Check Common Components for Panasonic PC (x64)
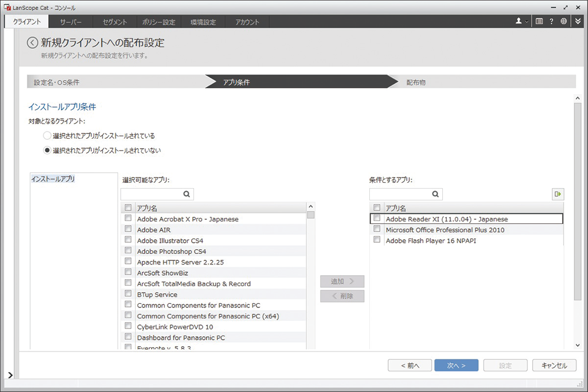The width and height of the screenshot is (588, 392). tap(128, 315)
